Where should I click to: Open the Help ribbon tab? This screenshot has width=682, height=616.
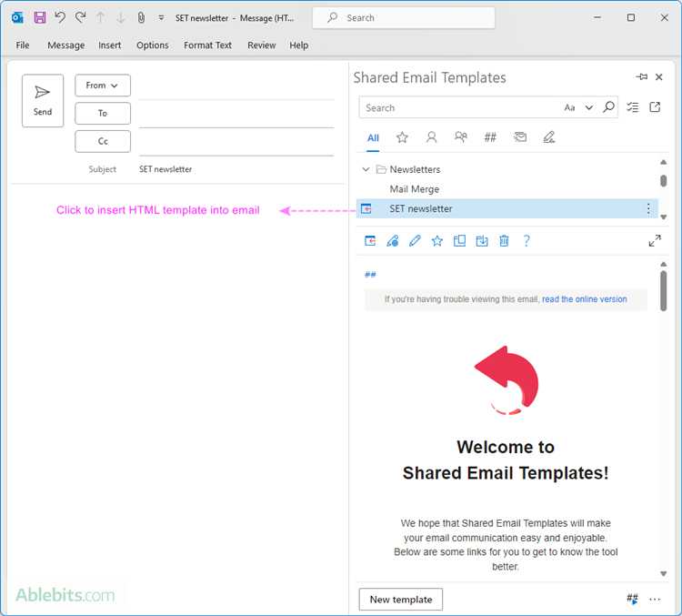tap(299, 45)
